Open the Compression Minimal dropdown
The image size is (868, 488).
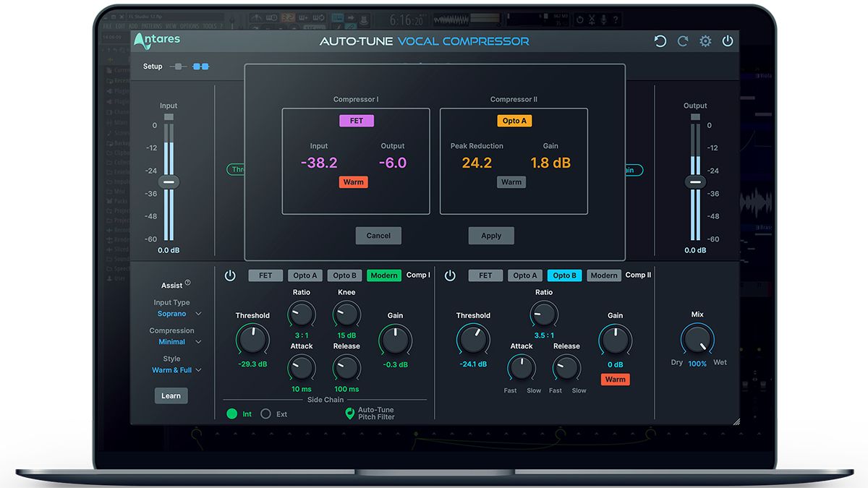point(179,342)
